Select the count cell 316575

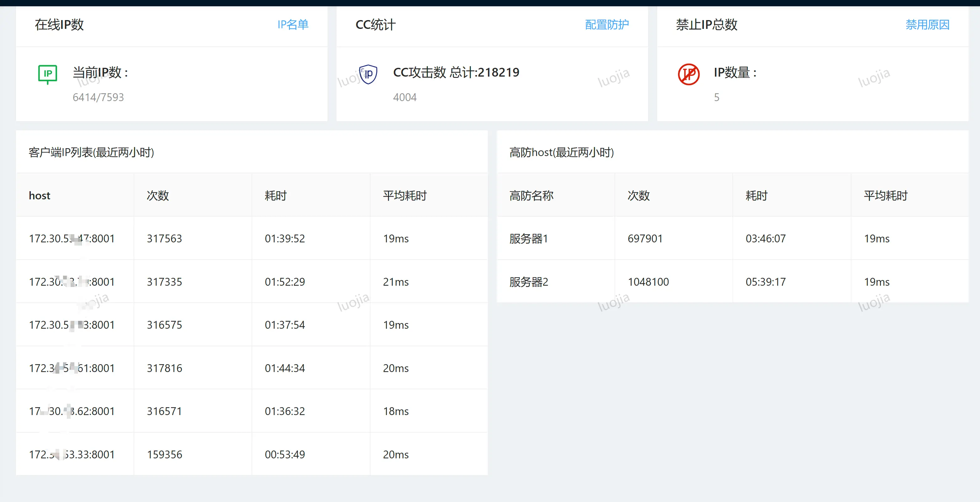(x=164, y=325)
